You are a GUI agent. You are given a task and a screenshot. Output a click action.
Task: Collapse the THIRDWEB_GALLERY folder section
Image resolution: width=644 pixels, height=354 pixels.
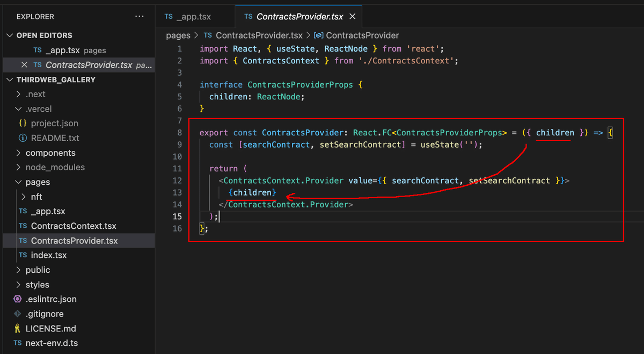click(10, 80)
